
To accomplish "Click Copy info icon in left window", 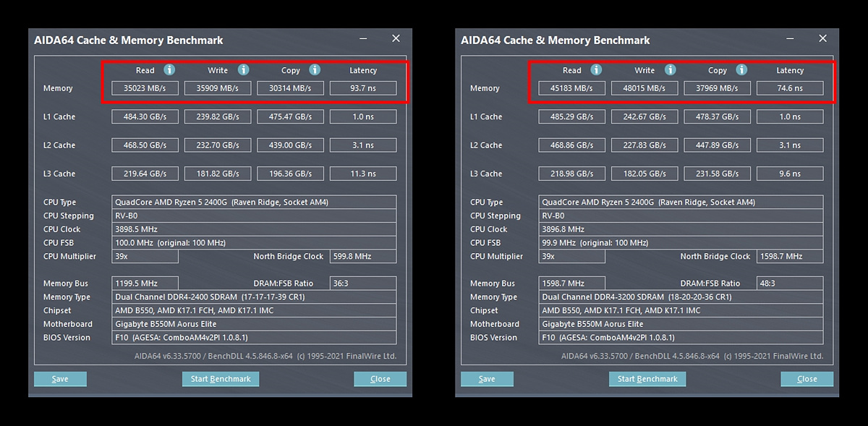I will pyautogui.click(x=315, y=70).
